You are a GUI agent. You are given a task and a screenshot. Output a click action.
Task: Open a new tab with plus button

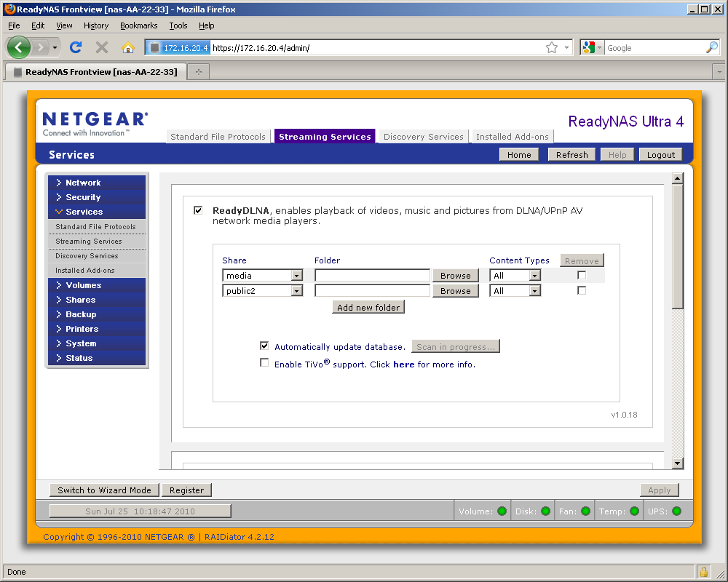click(199, 72)
